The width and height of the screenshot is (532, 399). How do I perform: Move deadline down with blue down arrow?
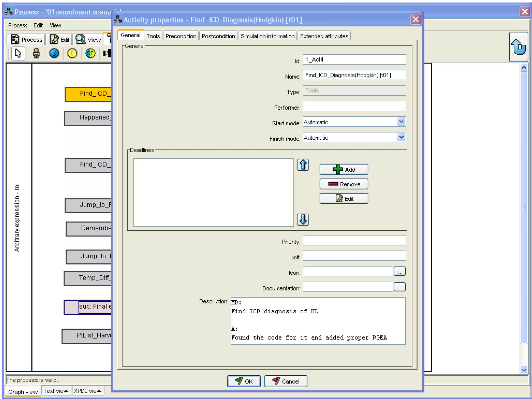click(303, 220)
